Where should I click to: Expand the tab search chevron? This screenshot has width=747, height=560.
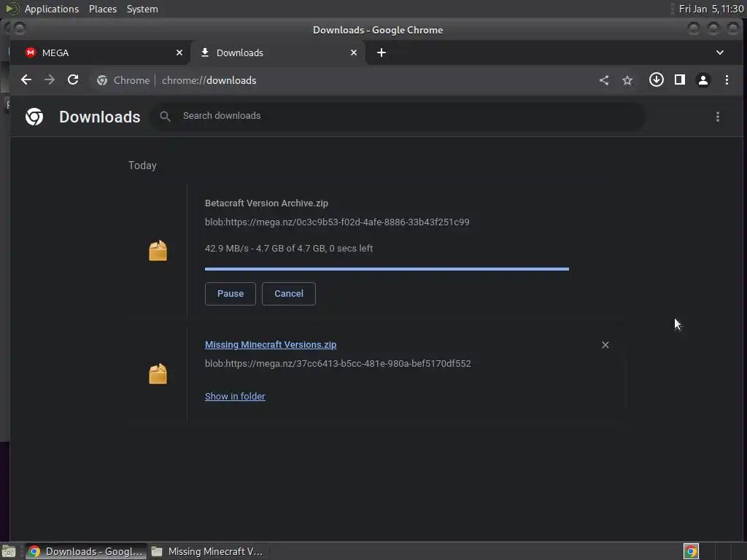(x=719, y=52)
